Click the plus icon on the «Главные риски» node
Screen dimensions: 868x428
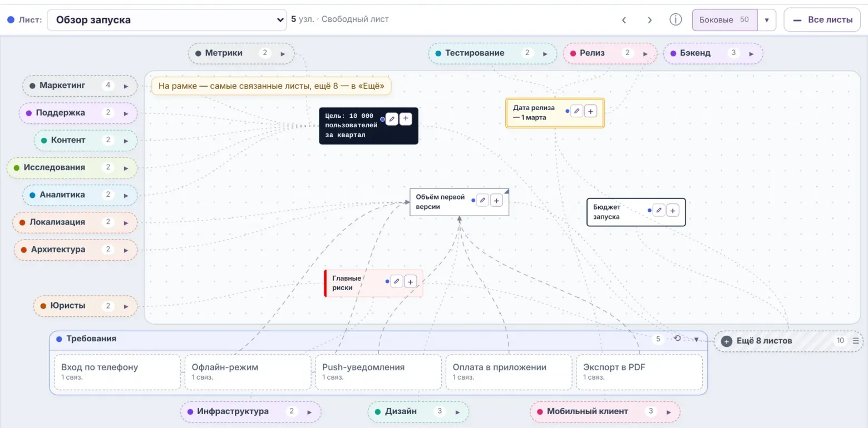click(410, 281)
